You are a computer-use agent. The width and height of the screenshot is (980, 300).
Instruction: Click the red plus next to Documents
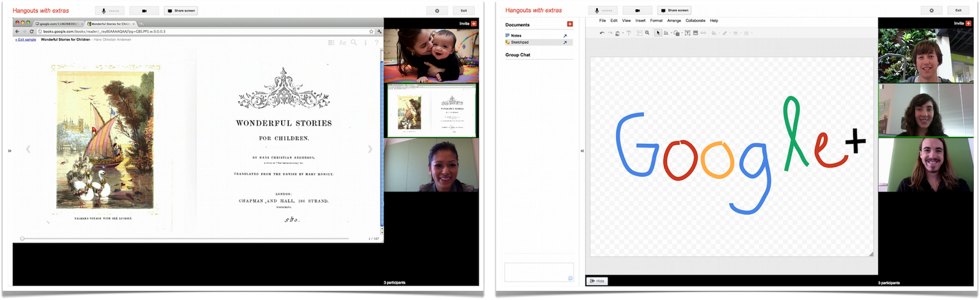click(570, 24)
